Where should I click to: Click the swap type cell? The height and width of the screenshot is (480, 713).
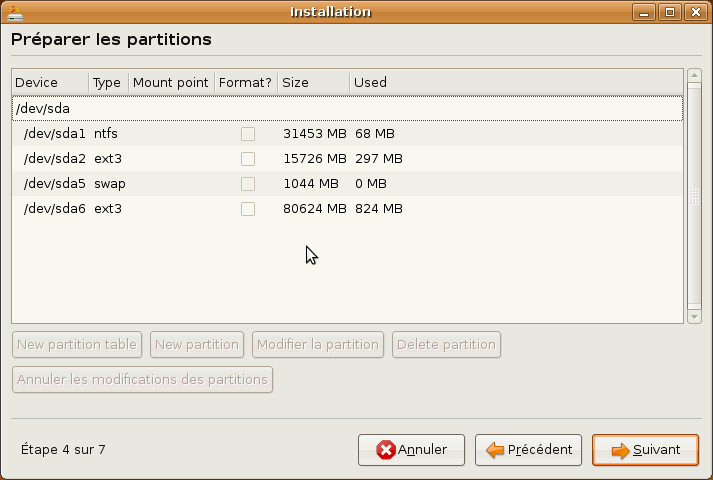pyautogui.click(x=110, y=184)
